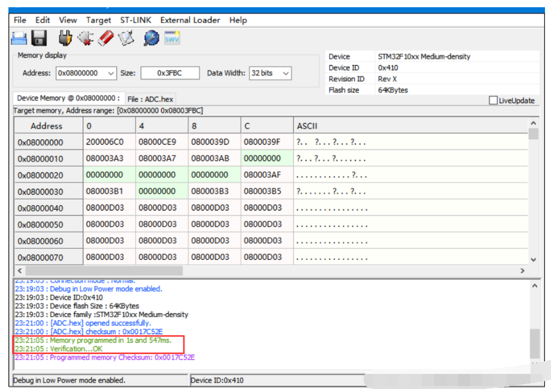Viewport: 551px width, 392px height.
Task: Open the External Loader menu
Action: [x=190, y=20]
